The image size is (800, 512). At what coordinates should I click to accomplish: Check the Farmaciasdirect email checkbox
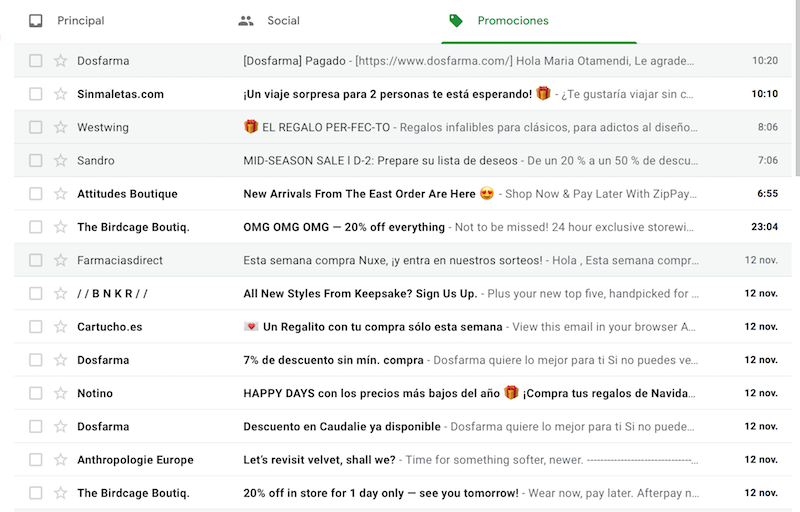(36, 260)
